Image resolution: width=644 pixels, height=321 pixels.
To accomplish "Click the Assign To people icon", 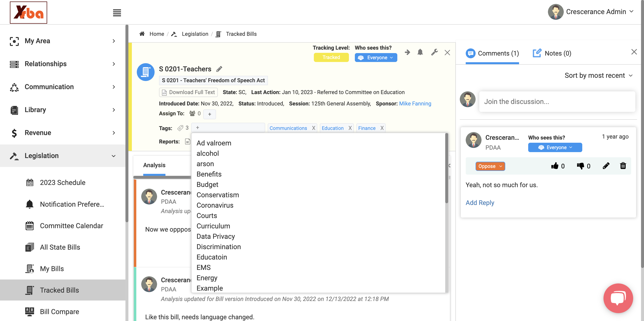I will click(192, 114).
